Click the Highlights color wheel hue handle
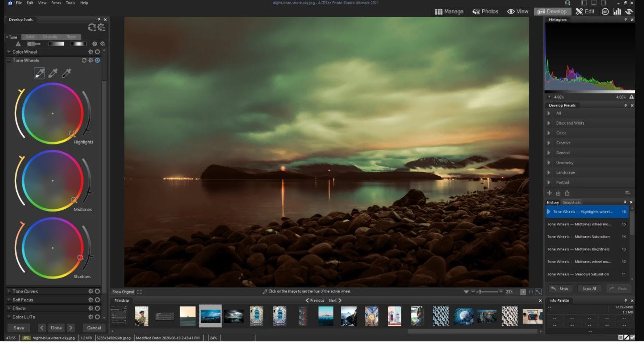Image resolution: width=644 pixels, height=343 pixels. tap(72, 133)
